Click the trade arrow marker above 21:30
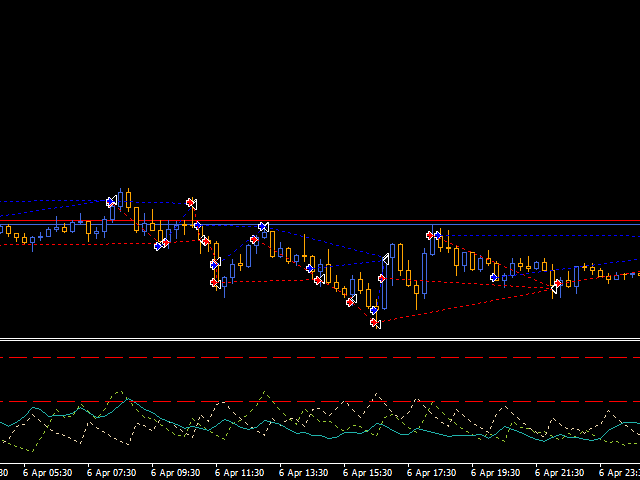640x480 pixels. [x=557, y=287]
